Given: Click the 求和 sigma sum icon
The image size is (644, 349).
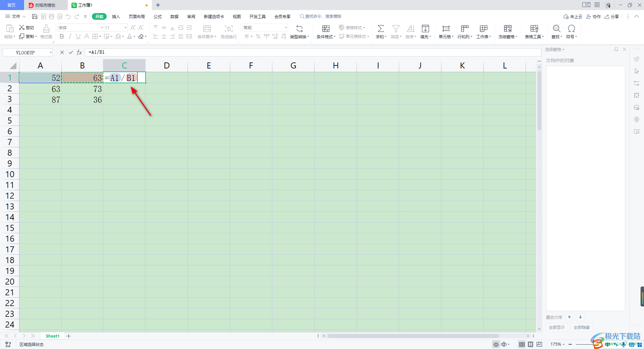Looking at the screenshot, I should 381,29.
